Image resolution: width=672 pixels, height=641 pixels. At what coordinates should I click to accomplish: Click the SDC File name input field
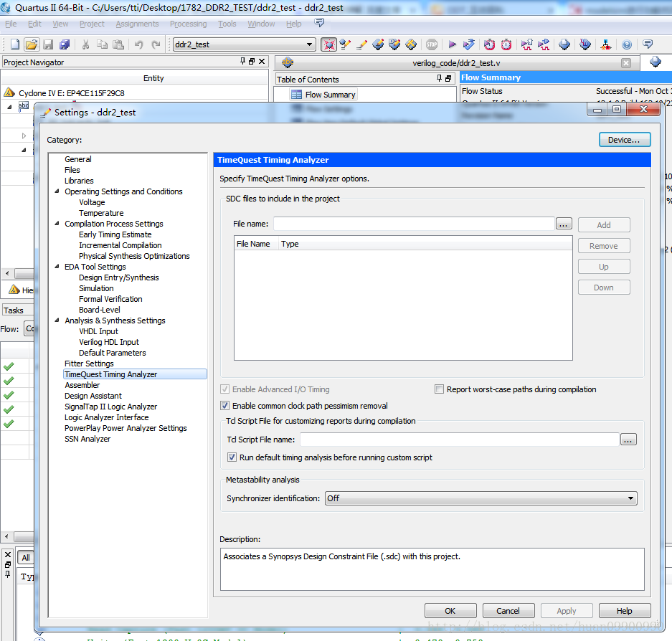pos(414,223)
